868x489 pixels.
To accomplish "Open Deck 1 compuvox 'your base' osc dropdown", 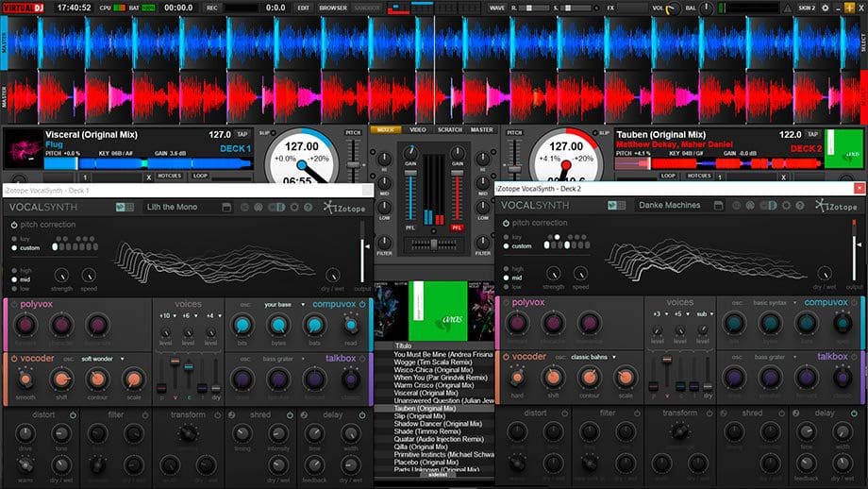I will pyautogui.click(x=285, y=305).
